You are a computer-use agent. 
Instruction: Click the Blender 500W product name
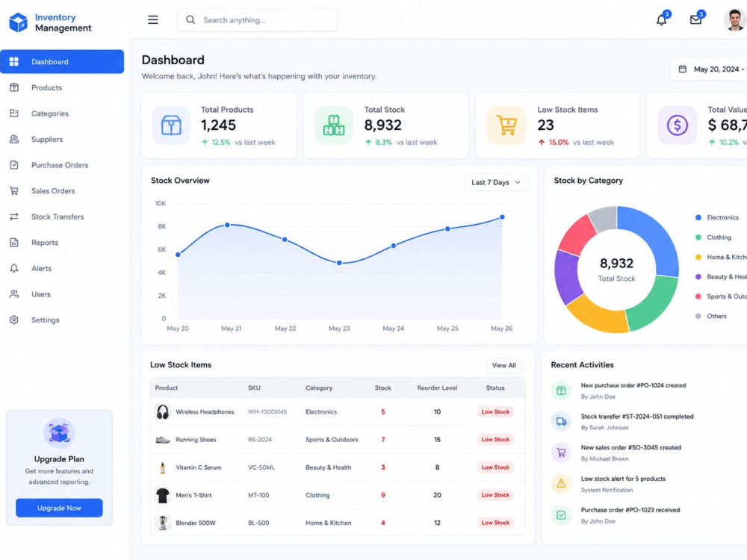click(x=195, y=523)
